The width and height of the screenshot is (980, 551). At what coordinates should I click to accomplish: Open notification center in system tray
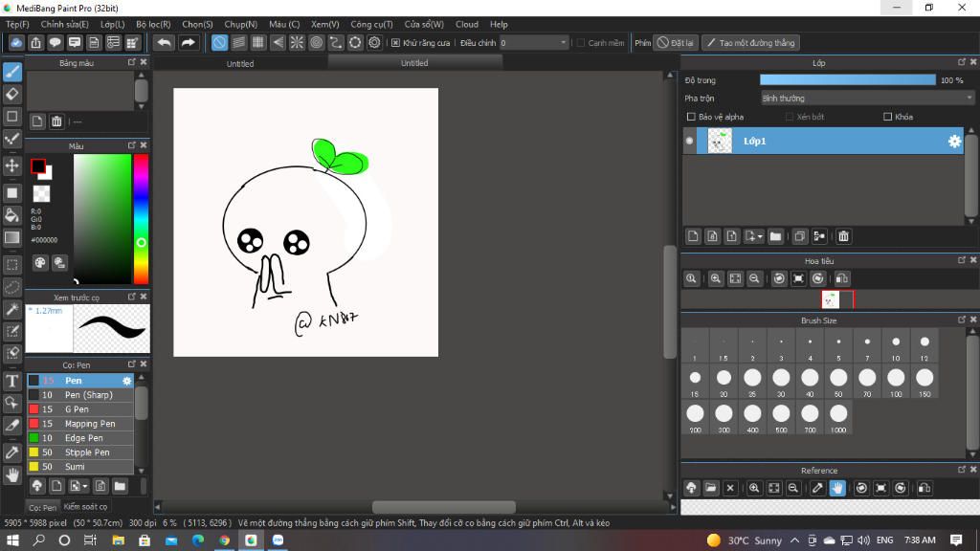[956, 540]
